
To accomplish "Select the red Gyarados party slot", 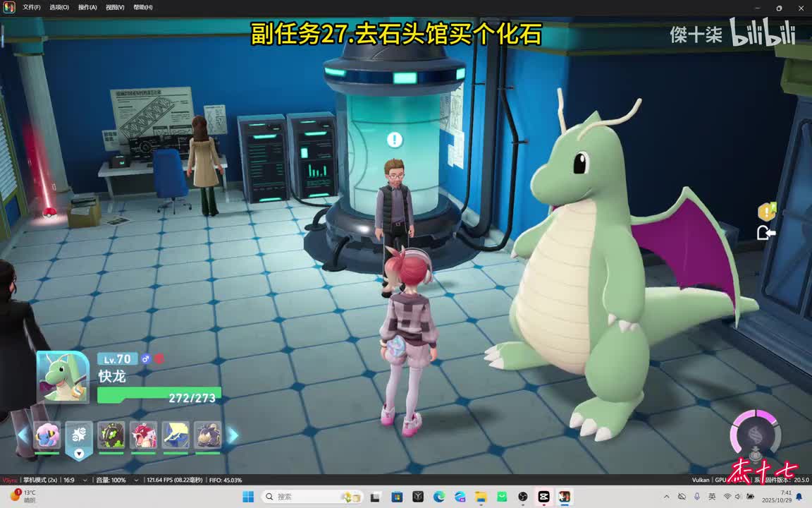I will pyautogui.click(x=144, y=435).
